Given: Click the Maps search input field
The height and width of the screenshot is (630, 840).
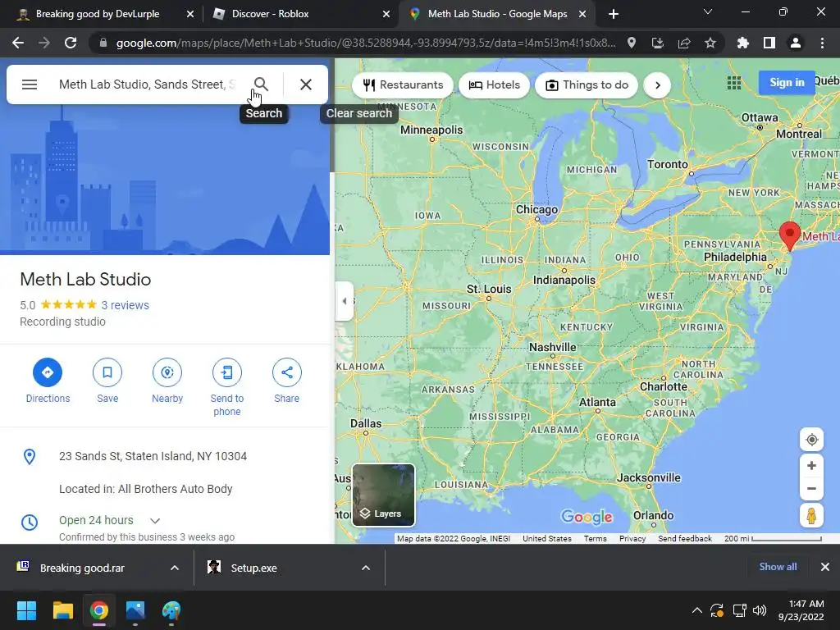Looking at the screenshot, I should (x=148, y=84).
